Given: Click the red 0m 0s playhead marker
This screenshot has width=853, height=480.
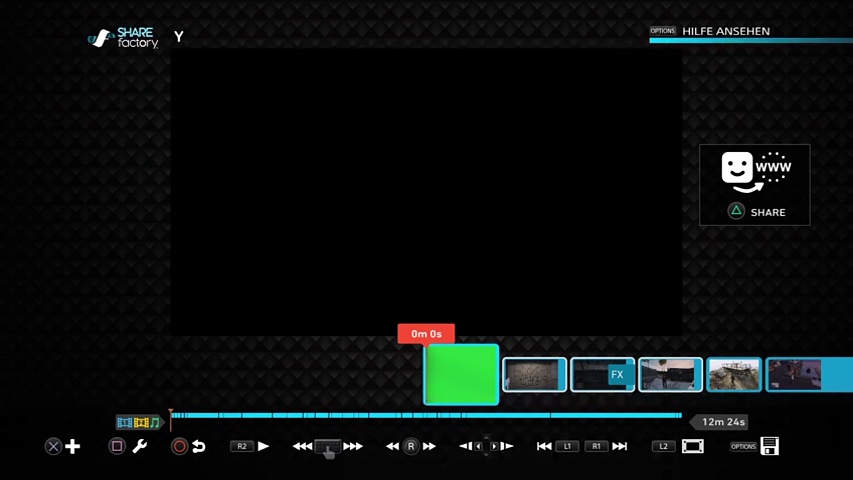Looking at the screenshot, I should [x=426, y=334].
